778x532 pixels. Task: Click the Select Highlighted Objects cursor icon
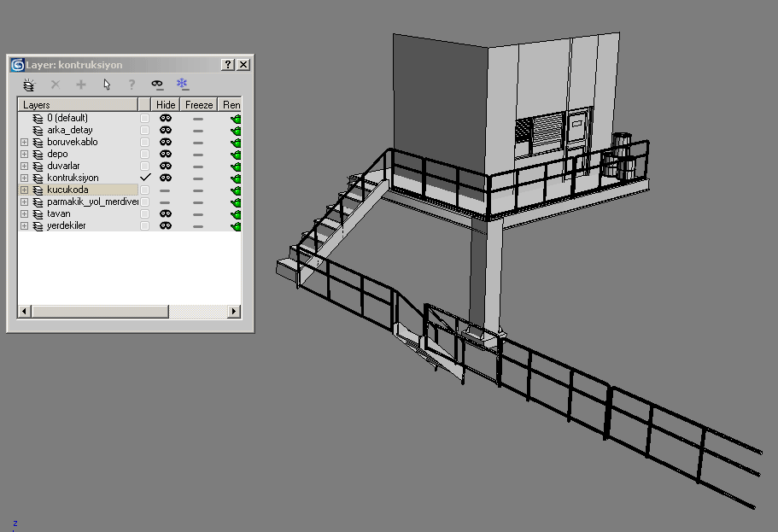click(x=107, y=85)
